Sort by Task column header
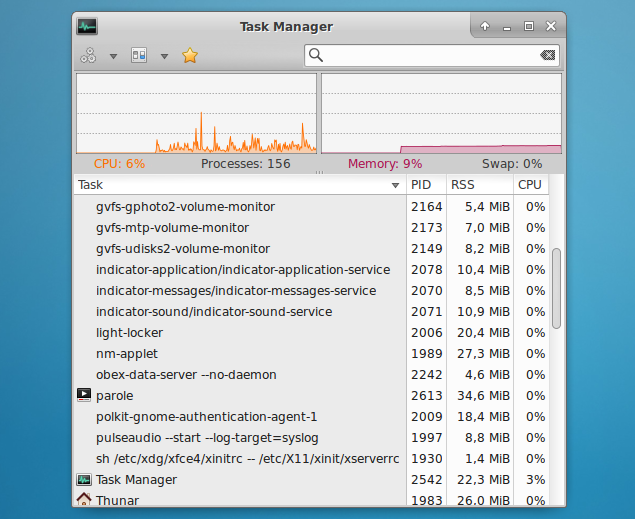 (240, 185)
